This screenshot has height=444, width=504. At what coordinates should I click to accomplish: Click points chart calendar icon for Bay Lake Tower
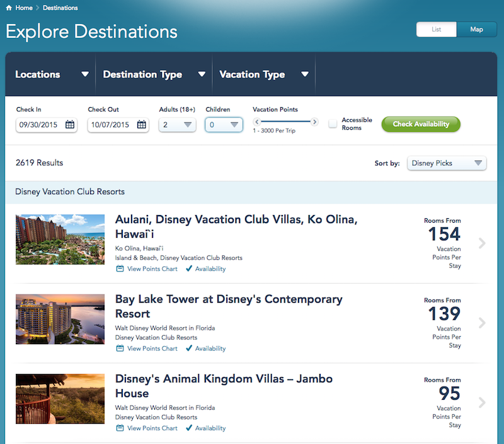point(120,348)
